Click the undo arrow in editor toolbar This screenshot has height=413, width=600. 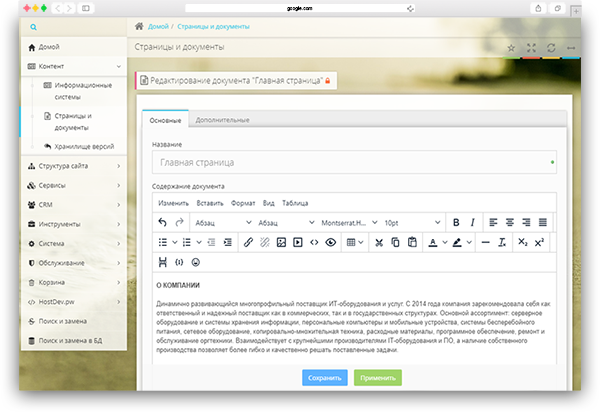(x=163, y=222)
